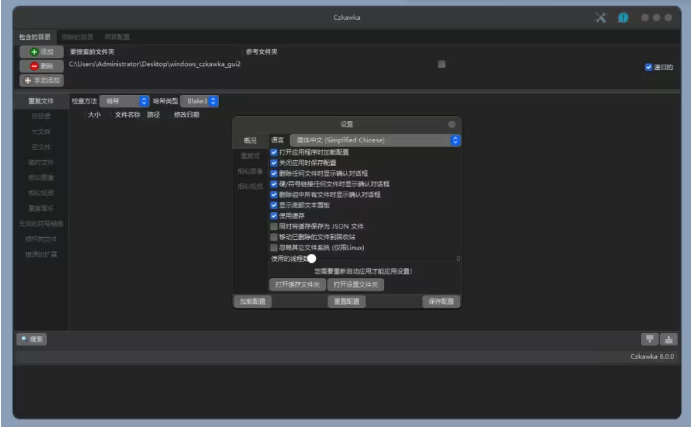Sort results by Modification Date (修改日期) column
Image resolution: width=691 pixels, height=427 pixels.
click(x=186, y=115)
